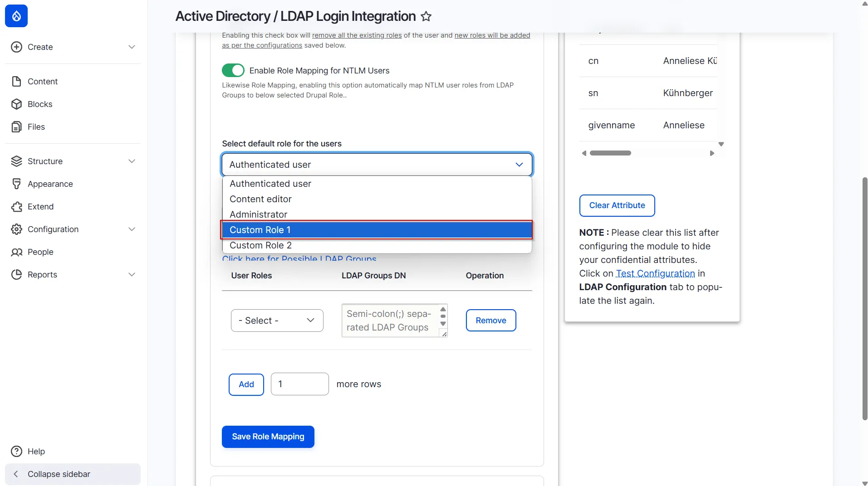This screenshot has height=486, width=868.
Task: Click the 'Select default role for the users' label
Action: 282,144
